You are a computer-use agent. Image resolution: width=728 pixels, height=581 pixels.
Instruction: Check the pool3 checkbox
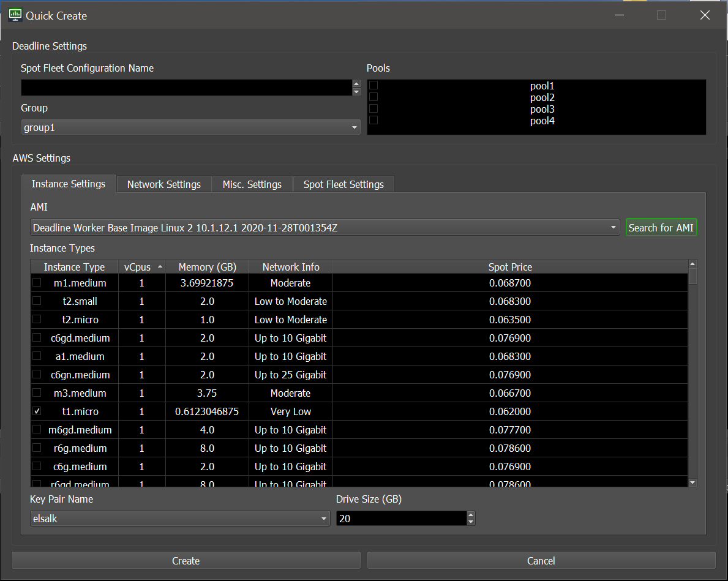click(x=373, y=109)
